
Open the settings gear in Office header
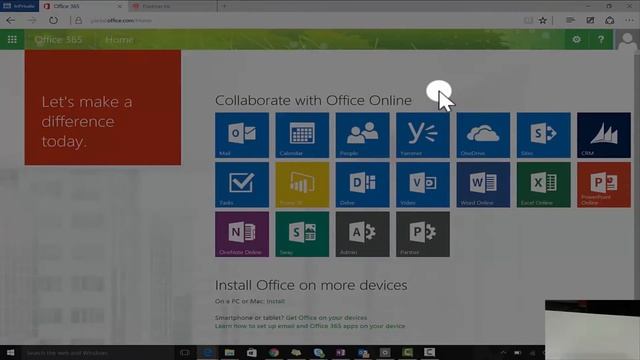click(x=576, y=40)
